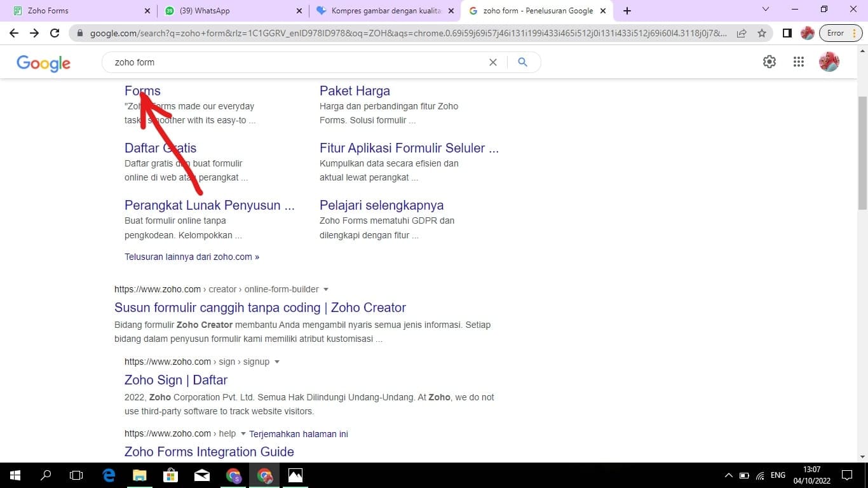Expand options for the online-form-builder result URL
This screenshot has height=488, width=868.
coord(326,290)
